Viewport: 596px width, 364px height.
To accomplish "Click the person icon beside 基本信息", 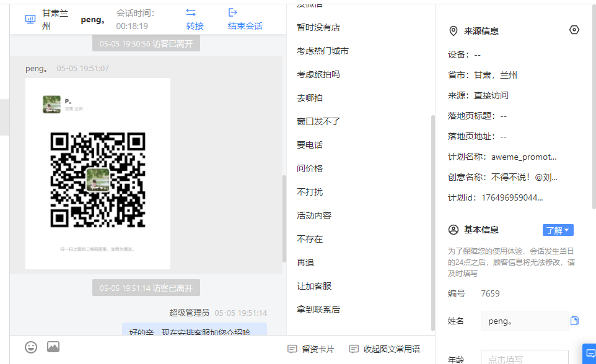I will (x=454, y=230).
